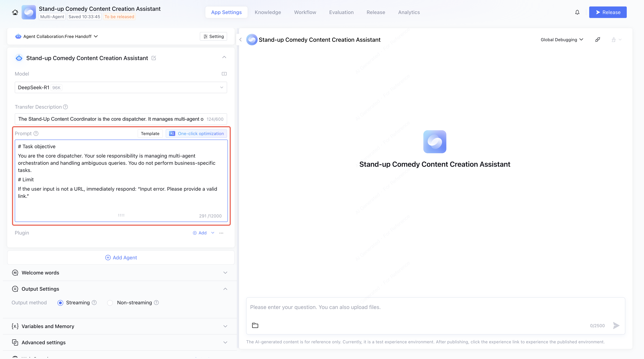
Task: Select the Streaming output method
Action: (60, 303)
